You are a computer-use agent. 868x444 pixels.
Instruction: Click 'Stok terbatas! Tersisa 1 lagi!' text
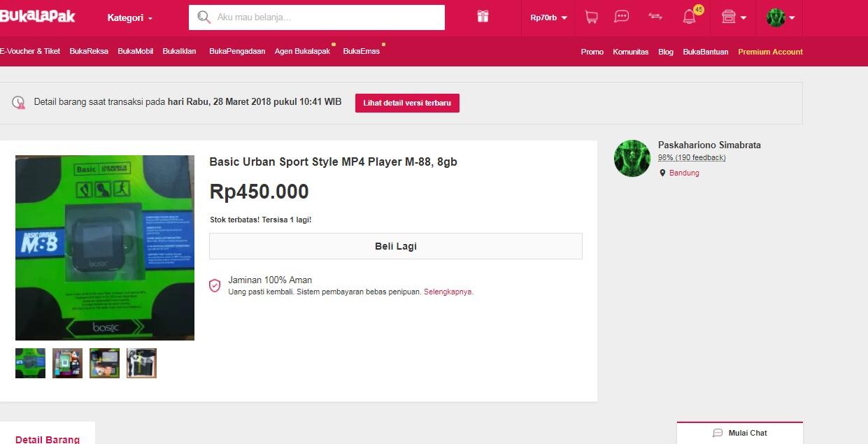261,220
